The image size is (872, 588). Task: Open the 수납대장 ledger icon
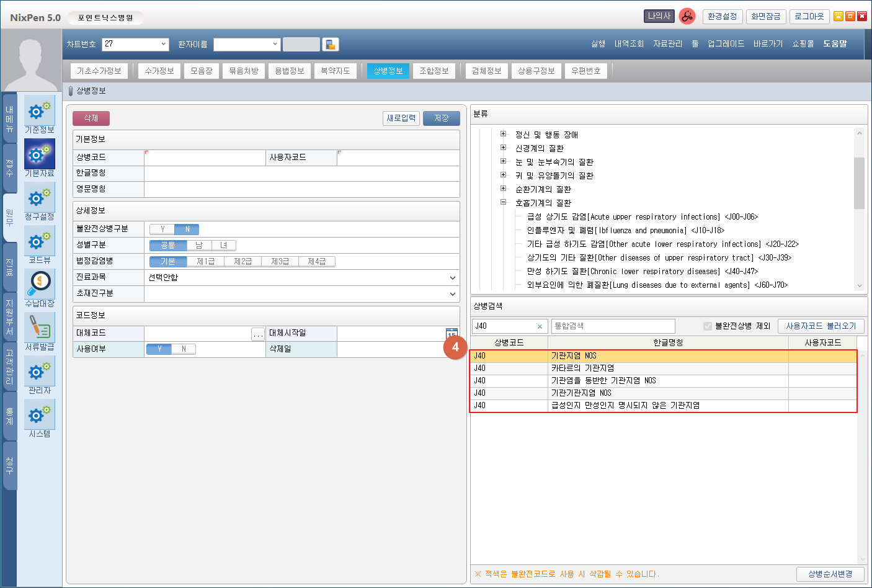coord(39,284)
